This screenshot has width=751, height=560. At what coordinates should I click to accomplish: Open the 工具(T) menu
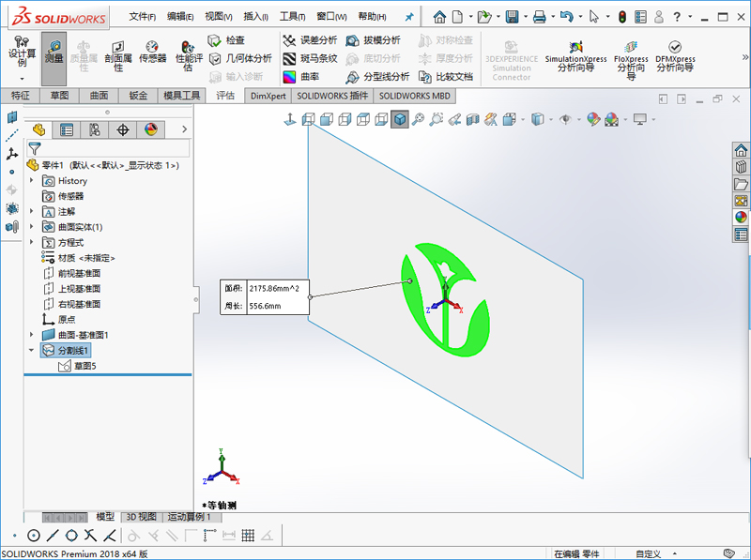tap(293, 17)
